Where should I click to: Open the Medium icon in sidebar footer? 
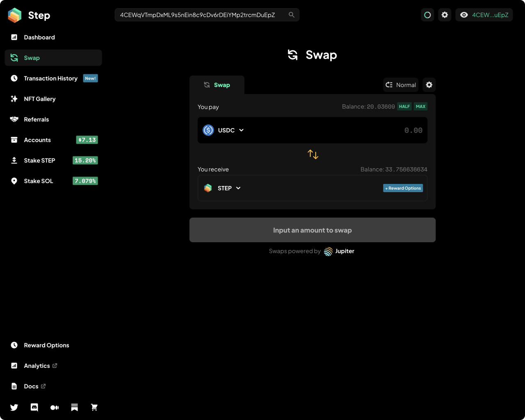[55, 407]
